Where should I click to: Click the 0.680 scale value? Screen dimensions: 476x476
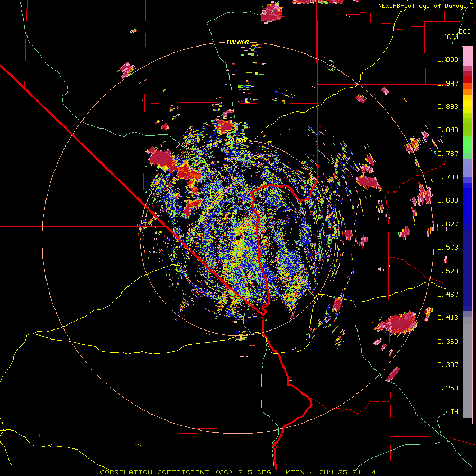[448, 200]
